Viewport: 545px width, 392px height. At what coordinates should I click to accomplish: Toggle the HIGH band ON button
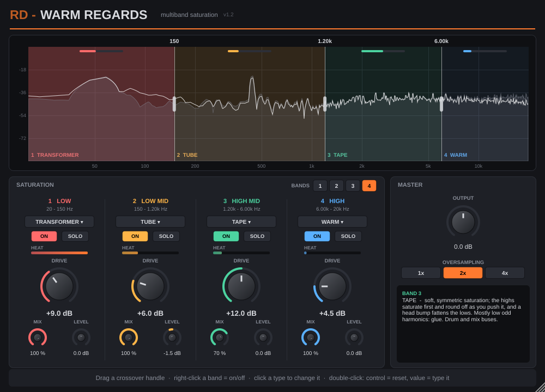coord(317,236)
